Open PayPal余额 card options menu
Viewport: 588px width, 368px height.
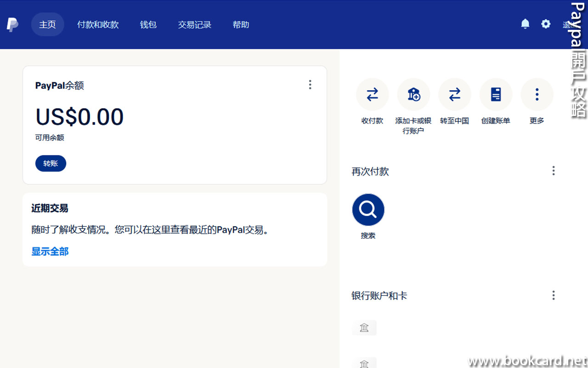pos(310,85)
